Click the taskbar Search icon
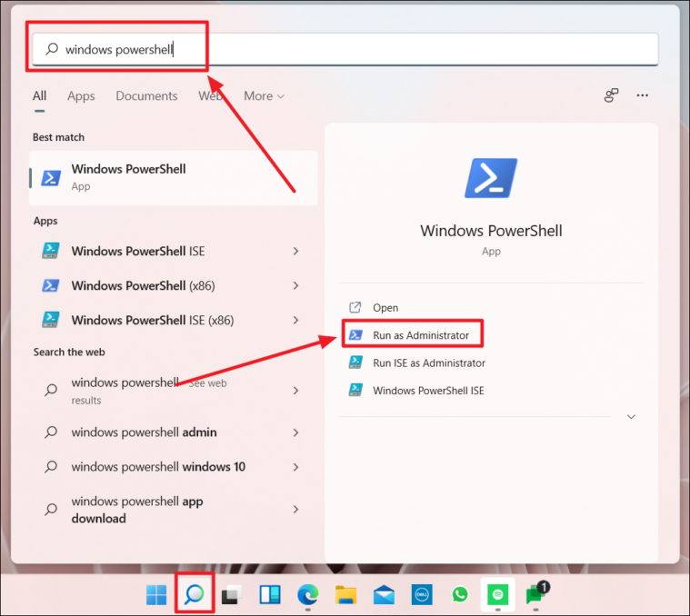The image size is (690, 616). (x=194, y=594)
